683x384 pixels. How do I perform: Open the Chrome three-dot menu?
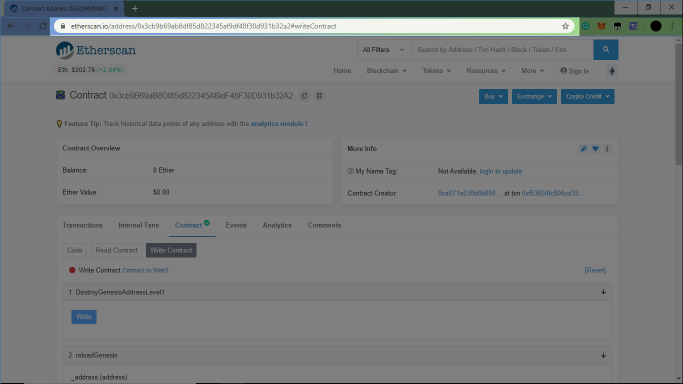(672, 26)
